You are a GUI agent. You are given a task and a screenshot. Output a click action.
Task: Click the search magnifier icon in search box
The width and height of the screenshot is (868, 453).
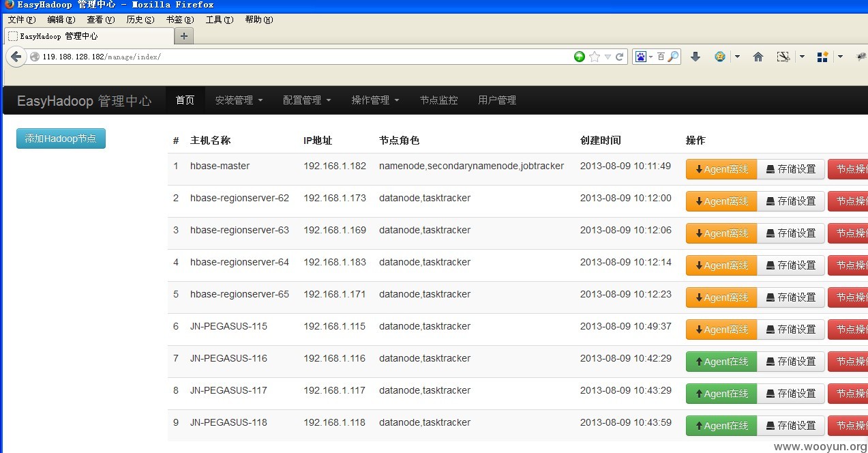(x=673, y=57)
